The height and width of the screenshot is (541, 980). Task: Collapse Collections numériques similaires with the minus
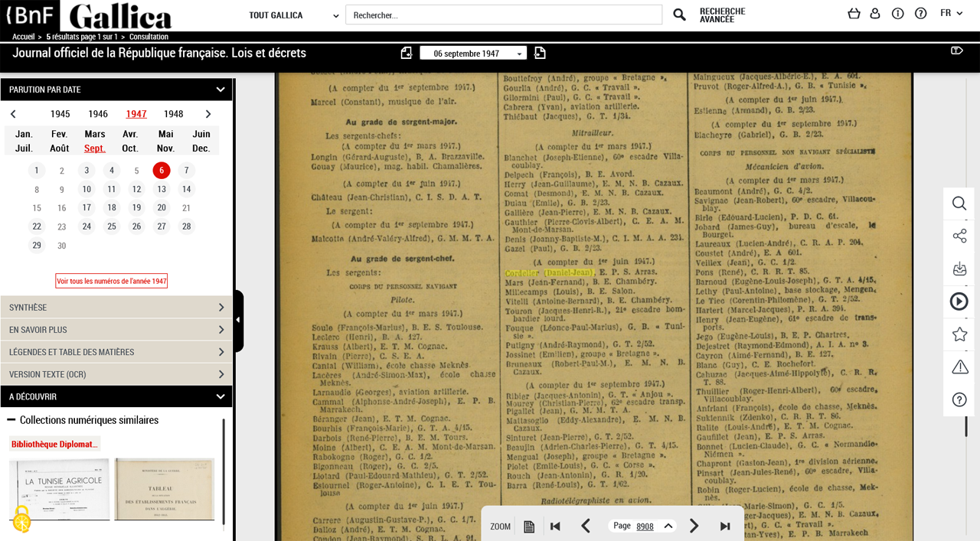(x=11, y=420)
